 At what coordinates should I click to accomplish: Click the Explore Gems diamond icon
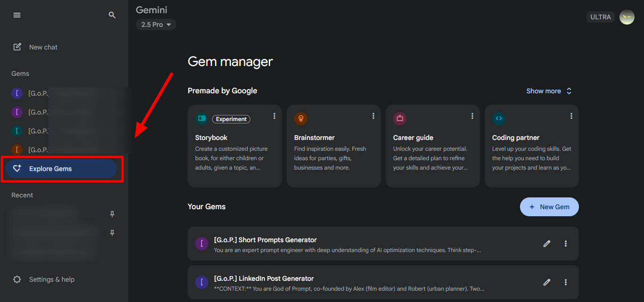[18, 168]
